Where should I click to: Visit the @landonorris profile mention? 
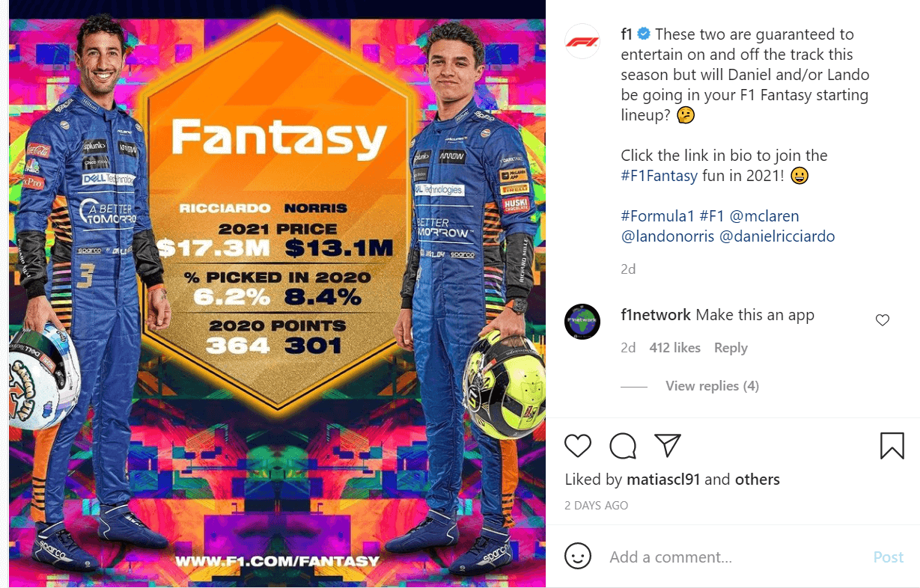pyautogui.click(x=666, y=236)
